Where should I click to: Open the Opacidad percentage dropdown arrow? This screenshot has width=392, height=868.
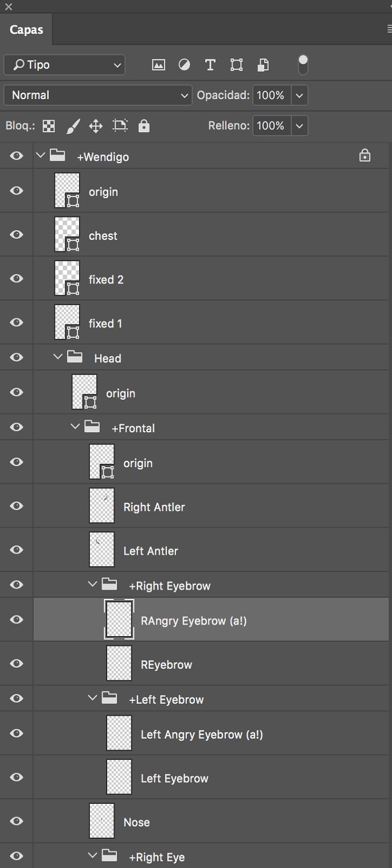click(x=299, y=95)
